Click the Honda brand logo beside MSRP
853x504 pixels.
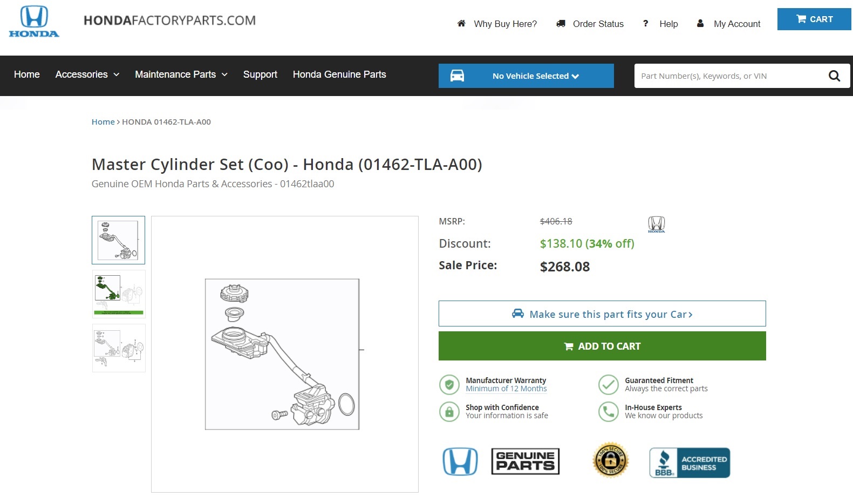[x=656, y=224]
